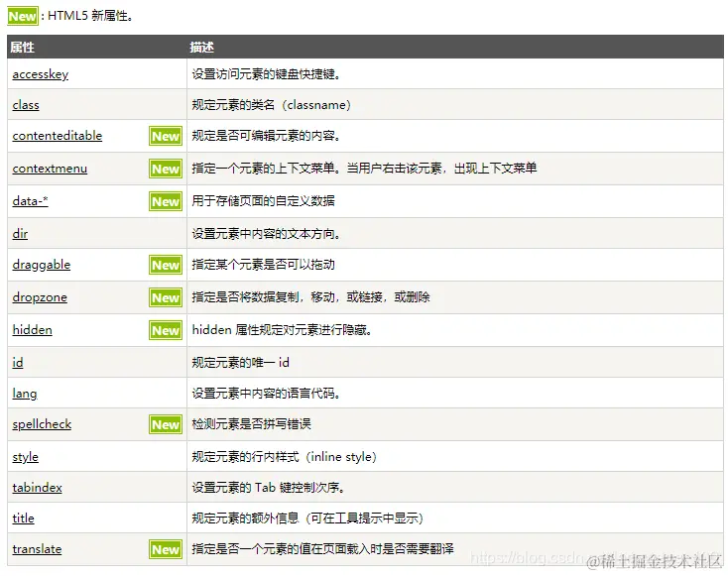Click the New badge beside hidden
This screenshot has height=576, width=728.
coord(166,330)
